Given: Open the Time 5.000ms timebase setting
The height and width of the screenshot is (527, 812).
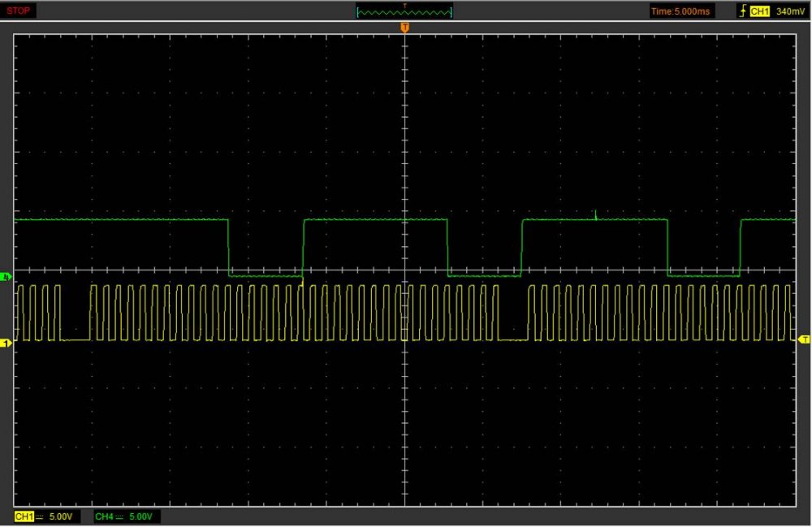Looking at the screenshot, I should coord(680,11).
